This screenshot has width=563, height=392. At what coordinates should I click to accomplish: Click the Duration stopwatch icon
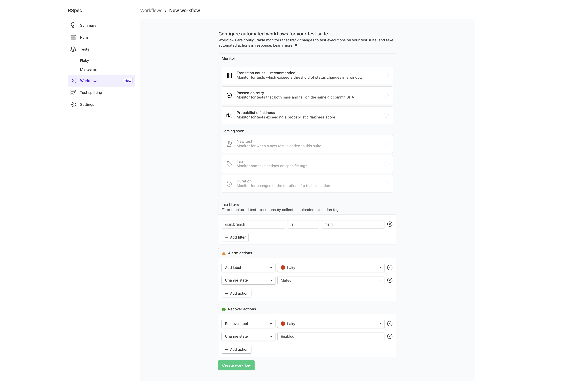tap(229, 183)
